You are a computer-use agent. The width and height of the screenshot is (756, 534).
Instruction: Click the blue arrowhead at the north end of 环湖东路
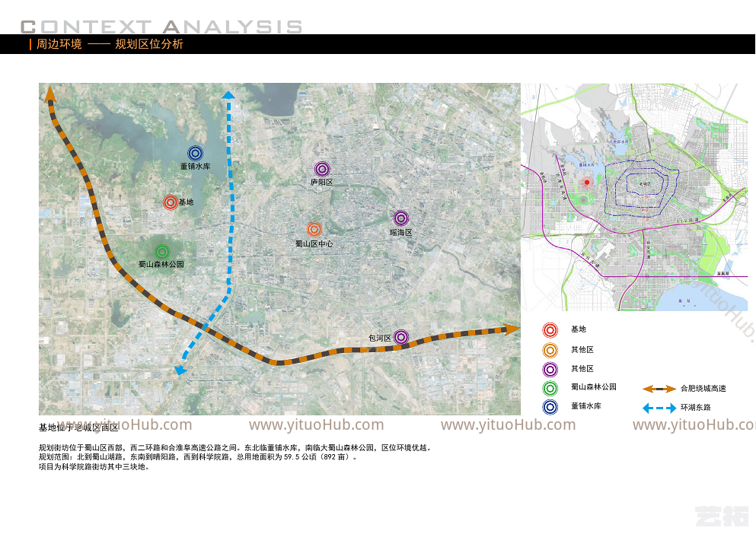228,94
